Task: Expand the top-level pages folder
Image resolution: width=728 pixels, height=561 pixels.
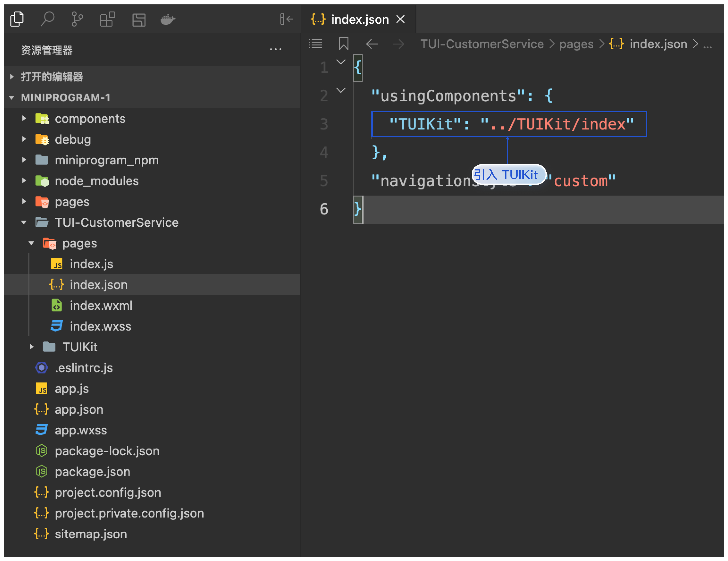Action: click(24, 201)
